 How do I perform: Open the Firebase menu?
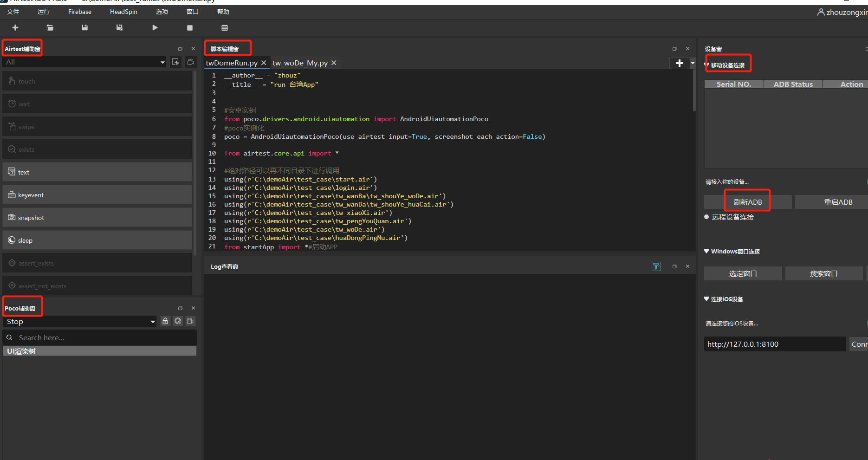click(80, 12)
